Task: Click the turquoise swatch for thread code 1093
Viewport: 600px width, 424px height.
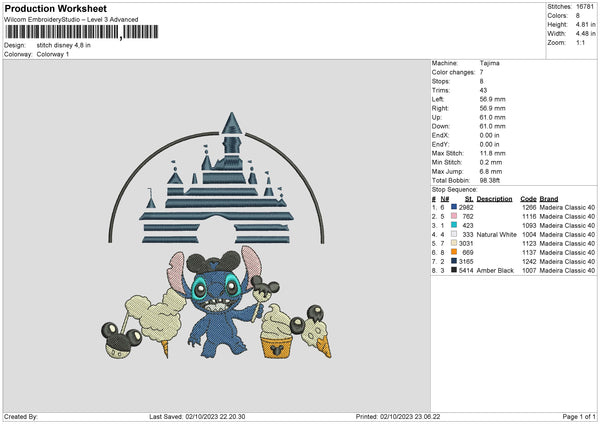Action: tap(454, 225)
